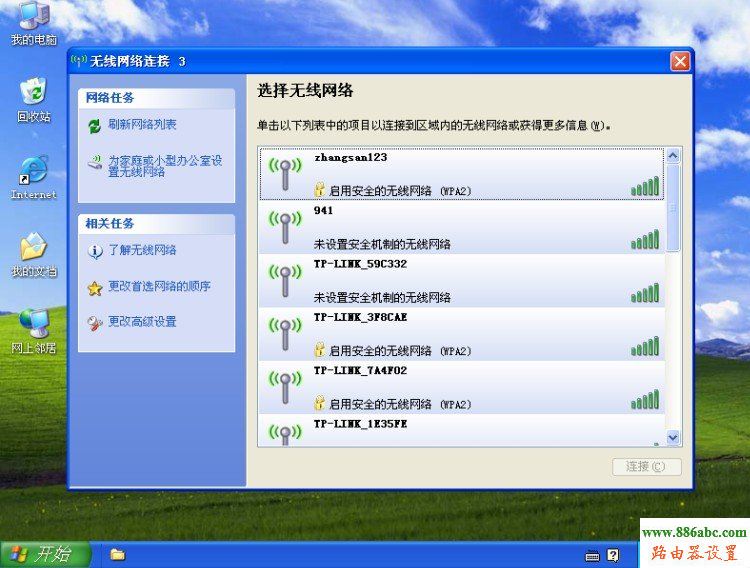Click the info icon beside 了解无线网络
750x568 pixels.
95,251
